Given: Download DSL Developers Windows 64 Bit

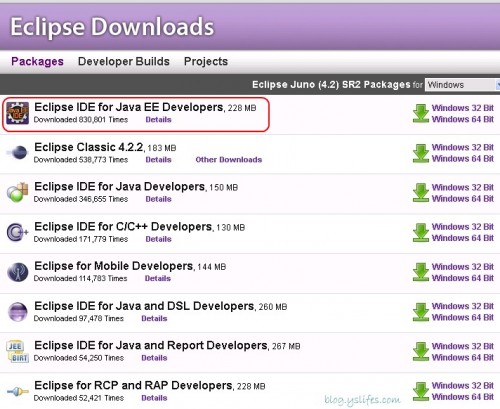Looking at the screenshot, I should coord(463,317).
